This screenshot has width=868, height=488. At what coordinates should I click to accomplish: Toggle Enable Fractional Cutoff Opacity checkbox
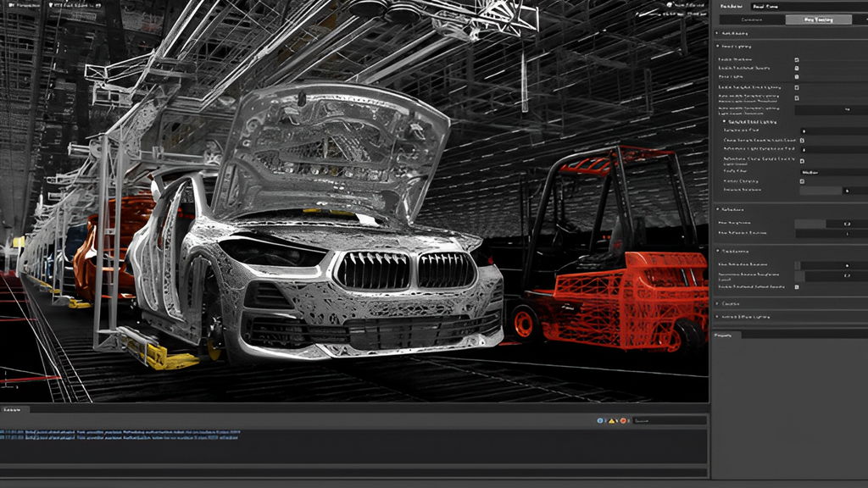[x=797, y=287]
